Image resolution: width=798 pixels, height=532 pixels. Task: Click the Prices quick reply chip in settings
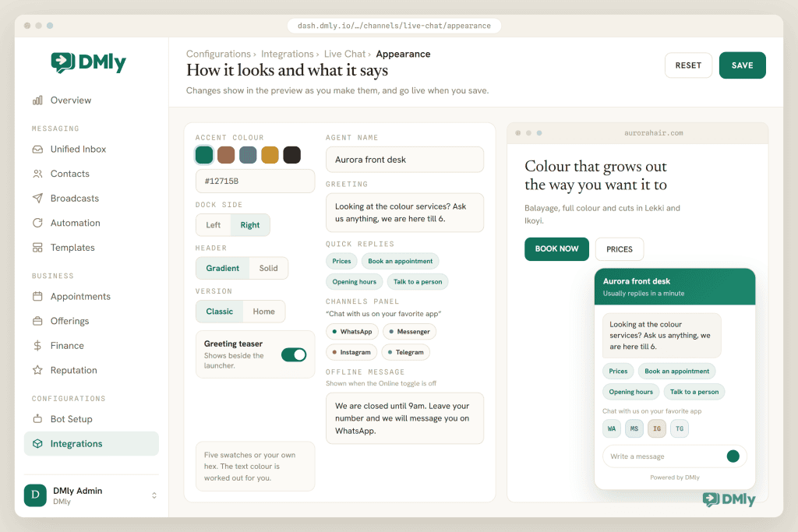[341, 261]
